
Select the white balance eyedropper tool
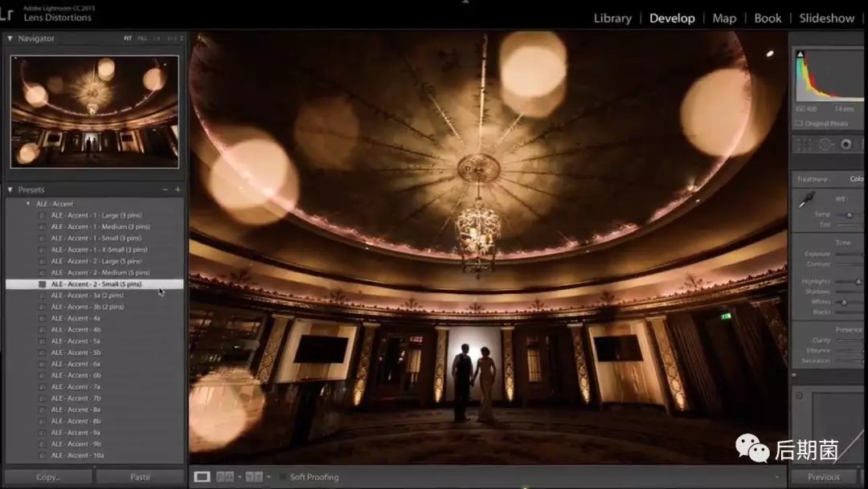tap(806, 201)
